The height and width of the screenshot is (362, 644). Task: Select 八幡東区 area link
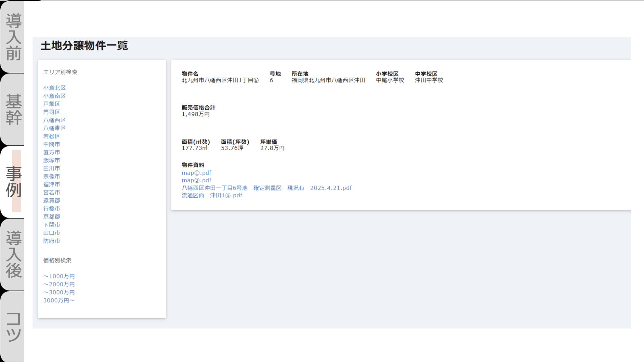(54, 128)
